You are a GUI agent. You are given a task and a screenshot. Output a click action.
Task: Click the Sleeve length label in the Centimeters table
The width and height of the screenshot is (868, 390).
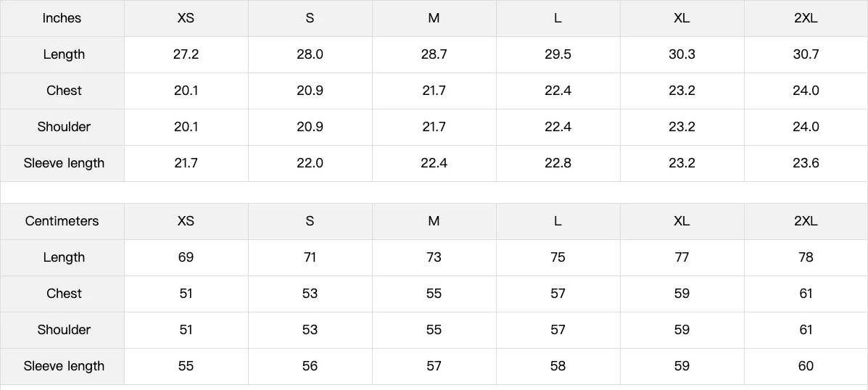64,366
